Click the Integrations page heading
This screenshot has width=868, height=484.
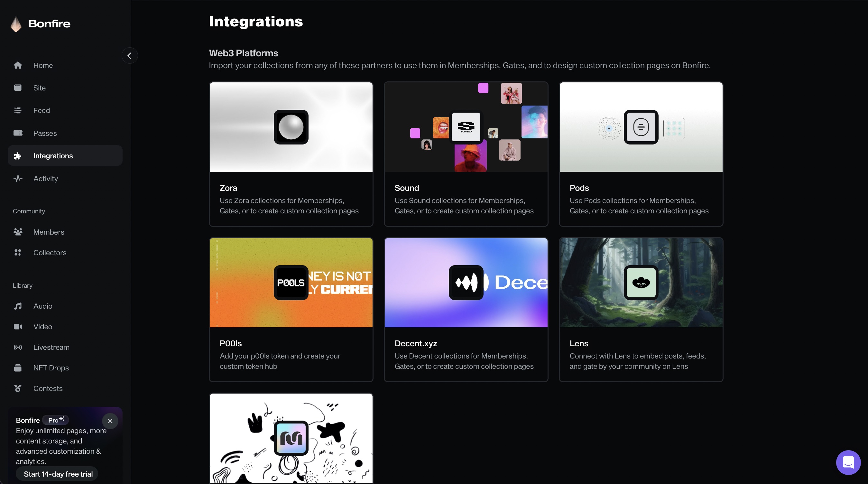tap(256, 21)
